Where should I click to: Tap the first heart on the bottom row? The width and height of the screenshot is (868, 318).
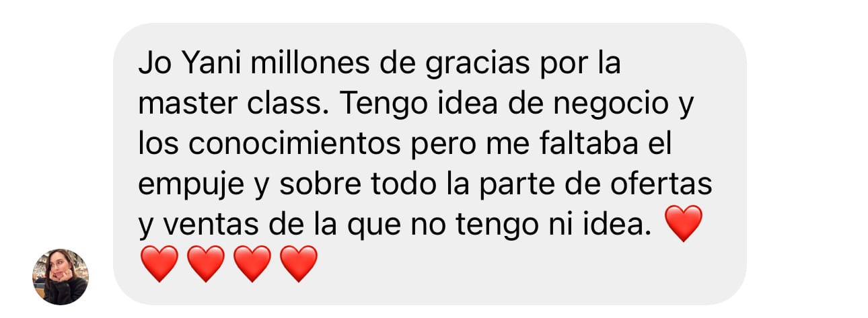point(159,264)
